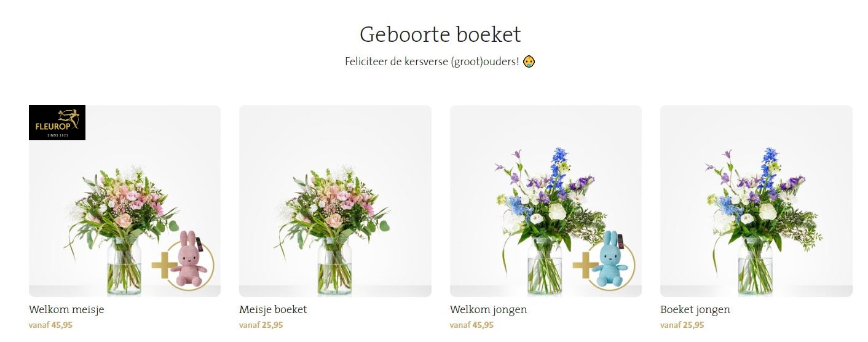Open the Welkom jongen product image
868x342 pixels.
(x=546, y=201)
